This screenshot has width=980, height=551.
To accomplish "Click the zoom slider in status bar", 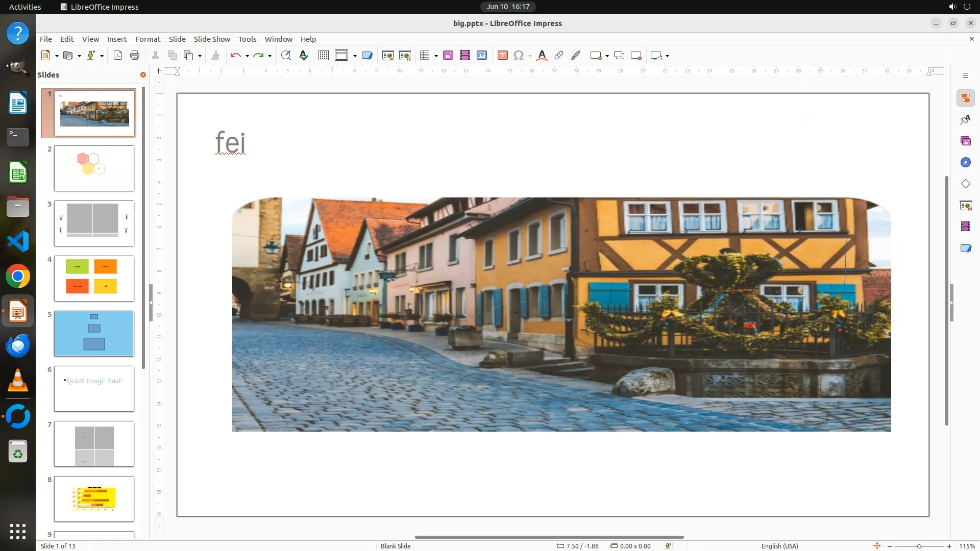I will pos(919,546).
